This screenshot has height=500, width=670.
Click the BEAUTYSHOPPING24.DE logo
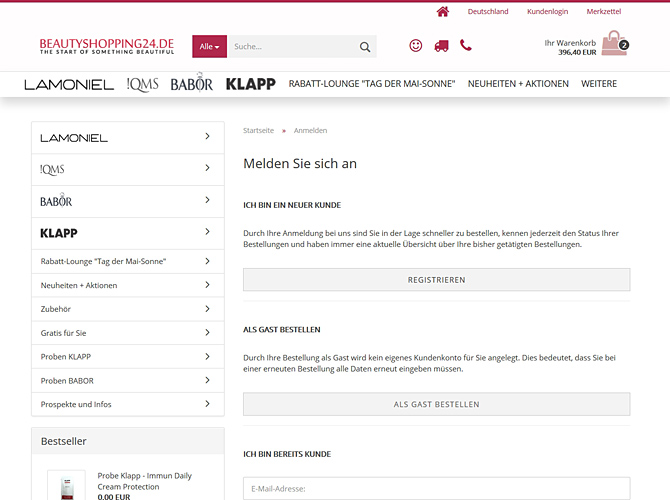click(x=107, y=46)
